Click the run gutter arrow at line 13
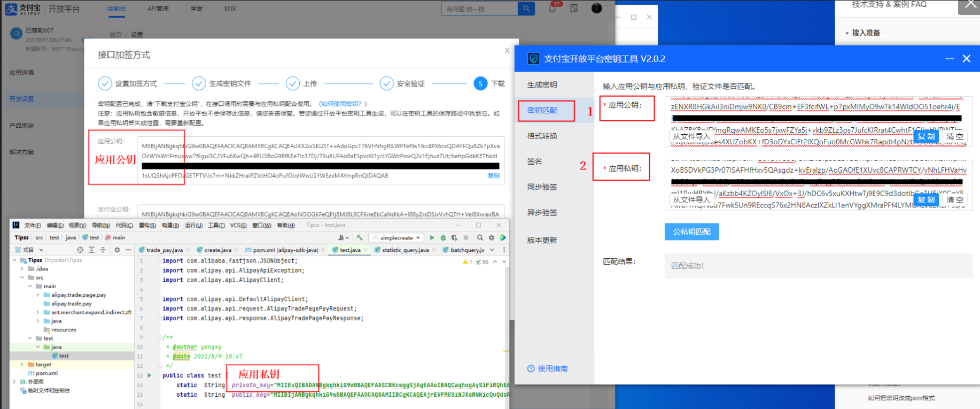The height and width of the screenshot is (409, 980). (150, 375)
